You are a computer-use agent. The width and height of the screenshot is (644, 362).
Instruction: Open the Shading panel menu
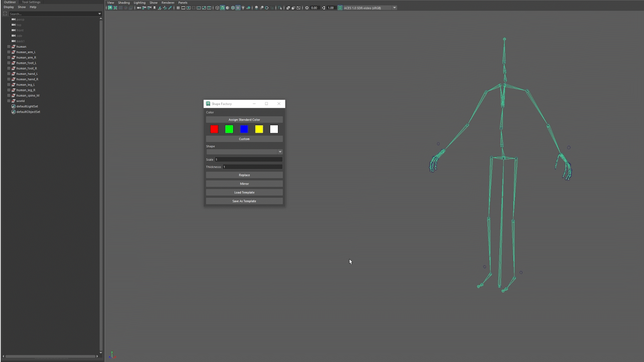pyautogui.click(x=124, y=2)
